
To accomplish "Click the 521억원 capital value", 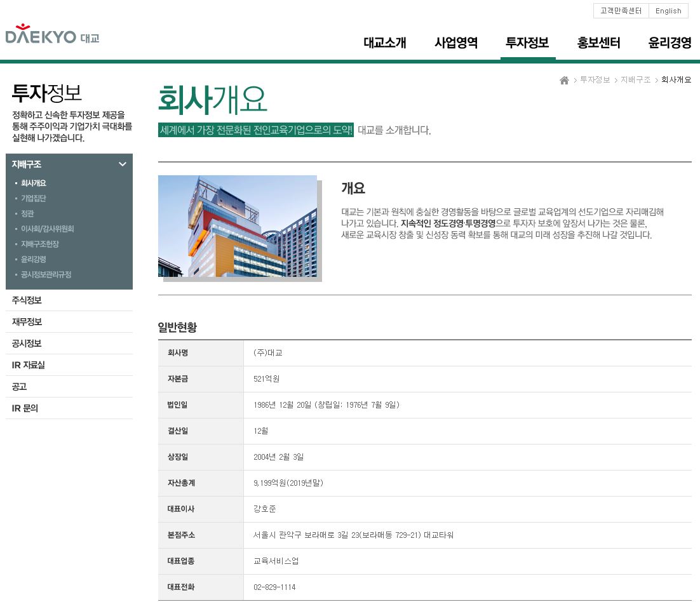I will click(x=267, y=378).
